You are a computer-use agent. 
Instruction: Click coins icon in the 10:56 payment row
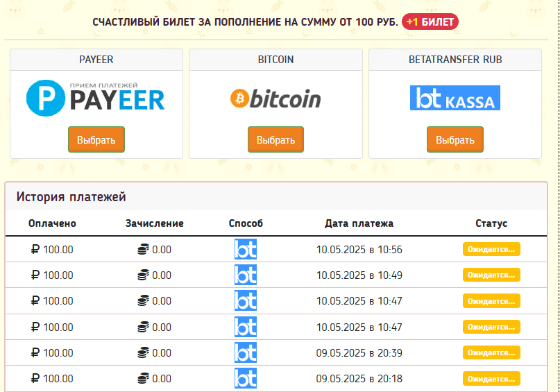[143, 250]
